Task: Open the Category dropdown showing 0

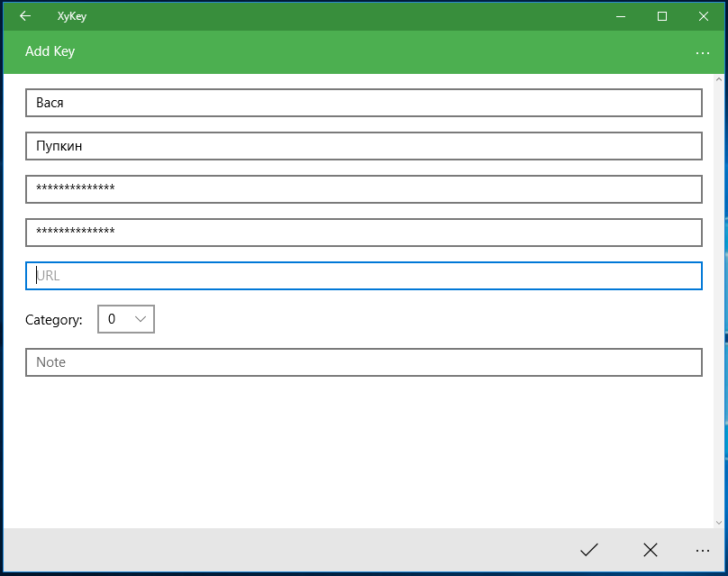Action: [126, 319]
